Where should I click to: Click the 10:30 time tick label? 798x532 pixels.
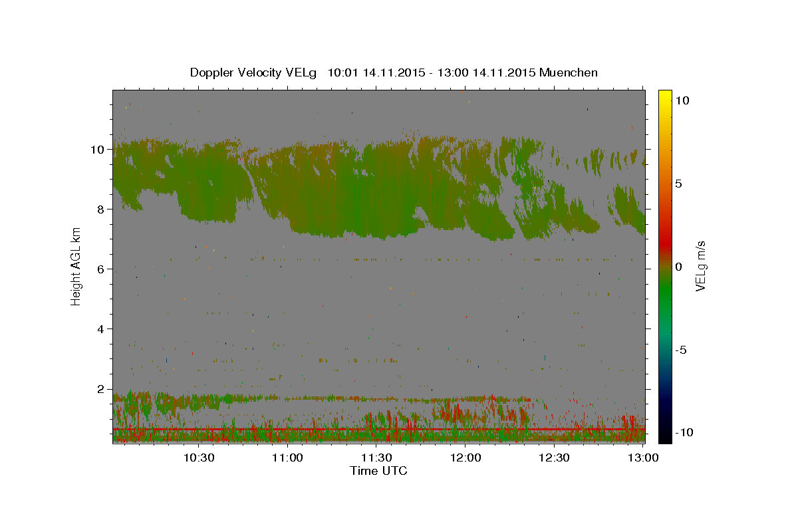pyautogui.click(x=199, y=458)
